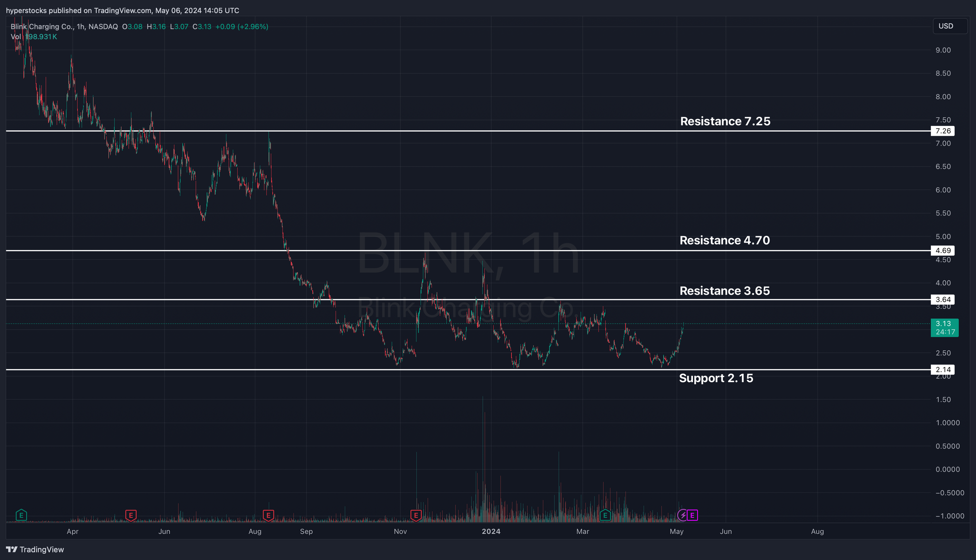Screen dimensions: 976x560
Task: Select the Resistance 7.25 text annotation
Action: pyautogui.click(x=725, y=122)
